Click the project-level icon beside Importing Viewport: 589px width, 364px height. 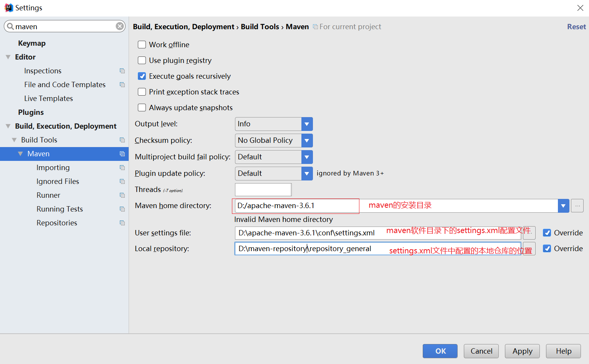coord(122,167)
